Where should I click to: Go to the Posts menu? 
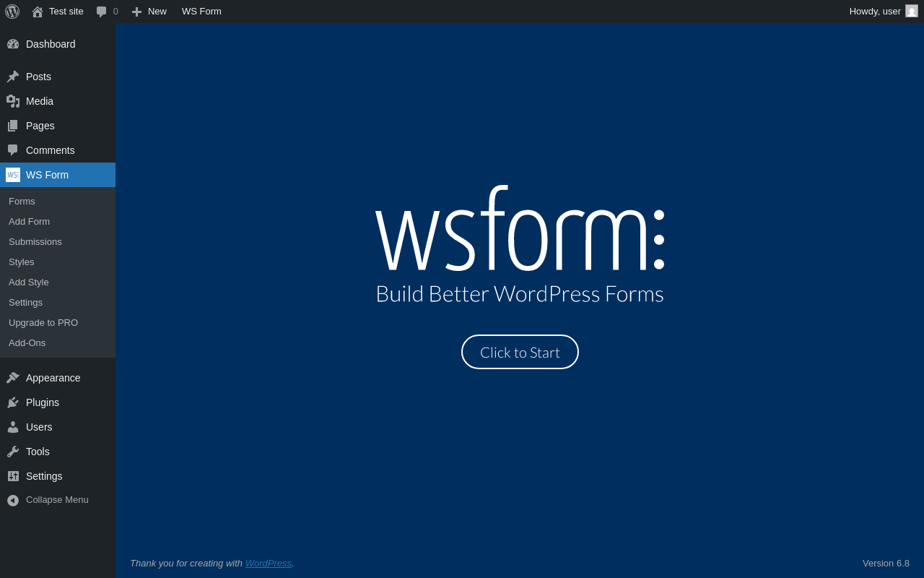58,77
